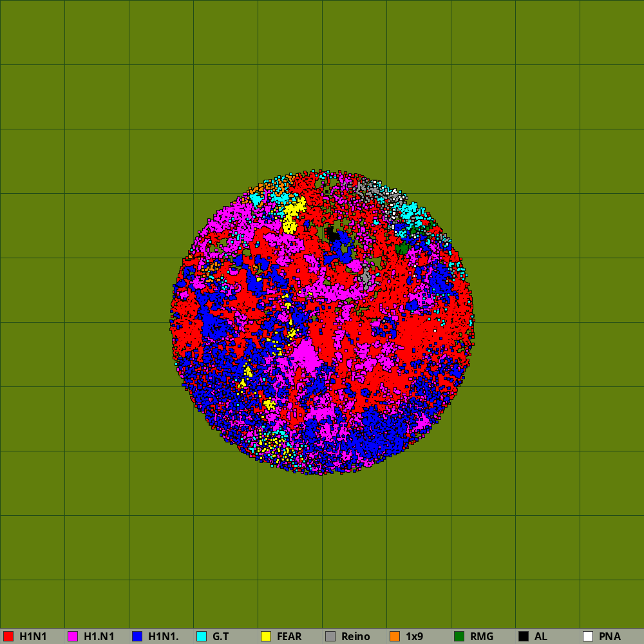Select the 'H1.N1' legend label

pos(99,636)
